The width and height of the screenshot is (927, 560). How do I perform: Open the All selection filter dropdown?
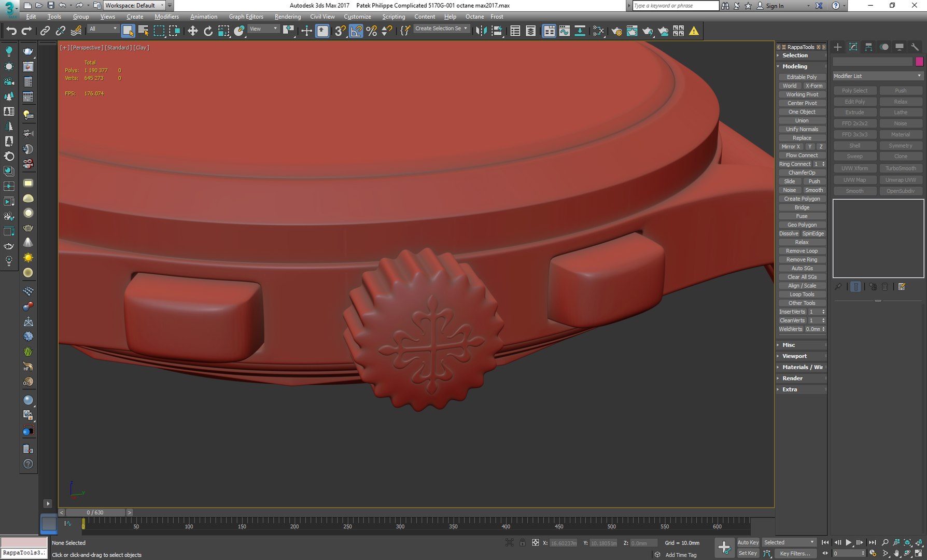click(x=103, y=29)
